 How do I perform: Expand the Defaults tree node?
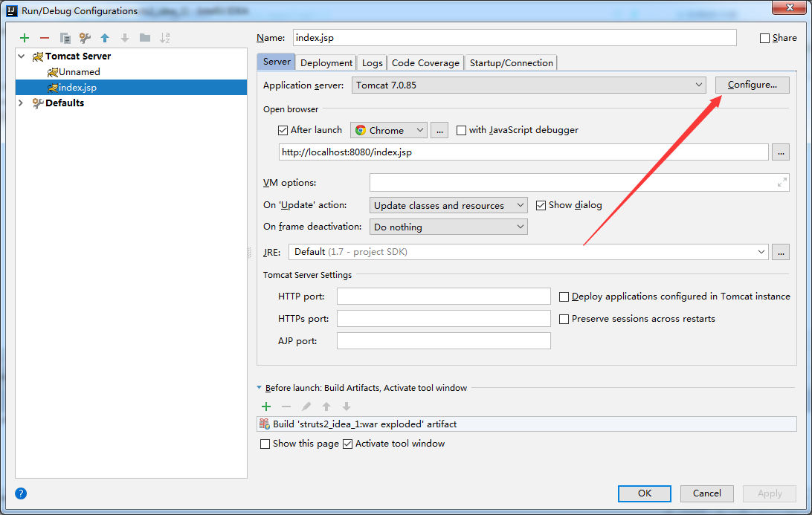(x=22, y=103)
